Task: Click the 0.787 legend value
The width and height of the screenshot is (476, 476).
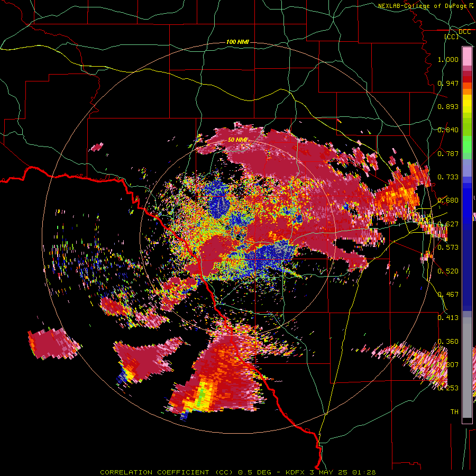Action: coord(448,153)
